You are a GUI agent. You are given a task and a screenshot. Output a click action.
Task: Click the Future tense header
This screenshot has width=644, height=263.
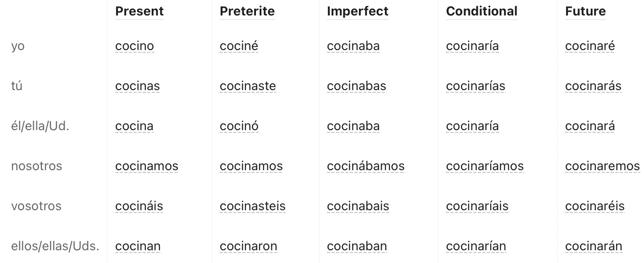(x=585, y=11)
